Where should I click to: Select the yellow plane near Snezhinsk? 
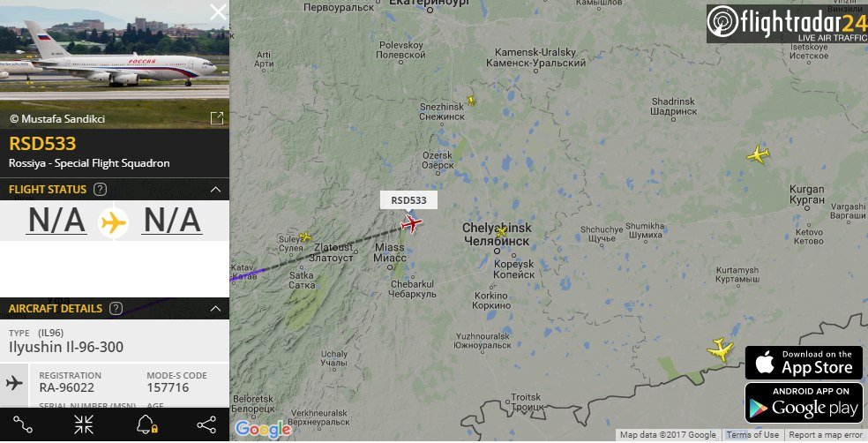click(471, 101)
